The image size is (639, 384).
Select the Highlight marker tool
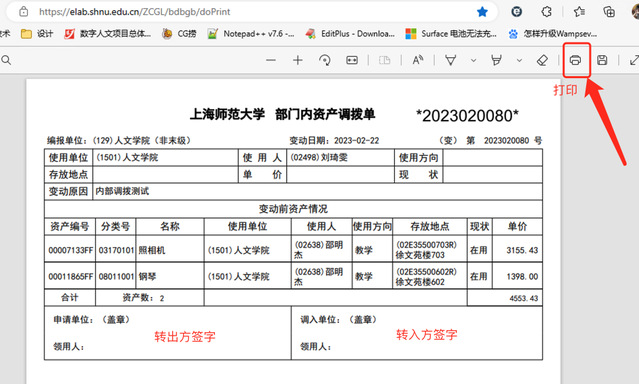(496, 60)
